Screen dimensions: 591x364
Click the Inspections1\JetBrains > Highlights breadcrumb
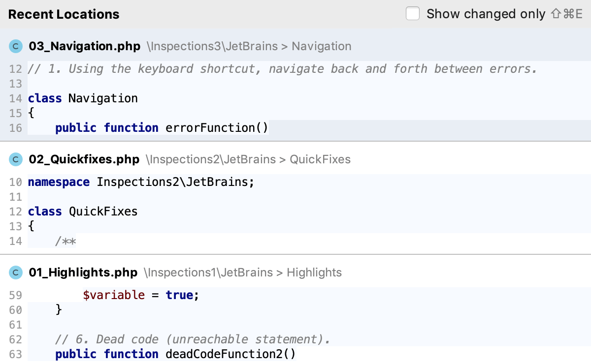point(243,273)
